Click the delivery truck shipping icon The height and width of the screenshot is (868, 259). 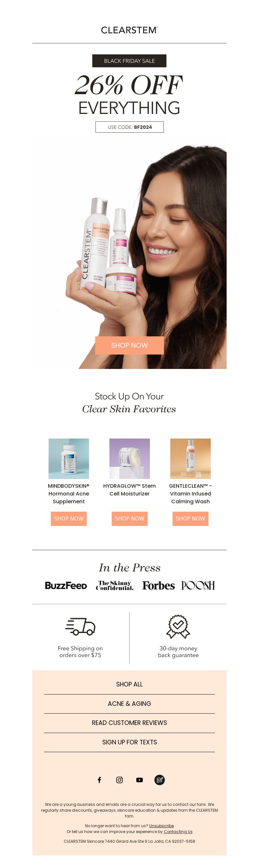pos(80,626)
